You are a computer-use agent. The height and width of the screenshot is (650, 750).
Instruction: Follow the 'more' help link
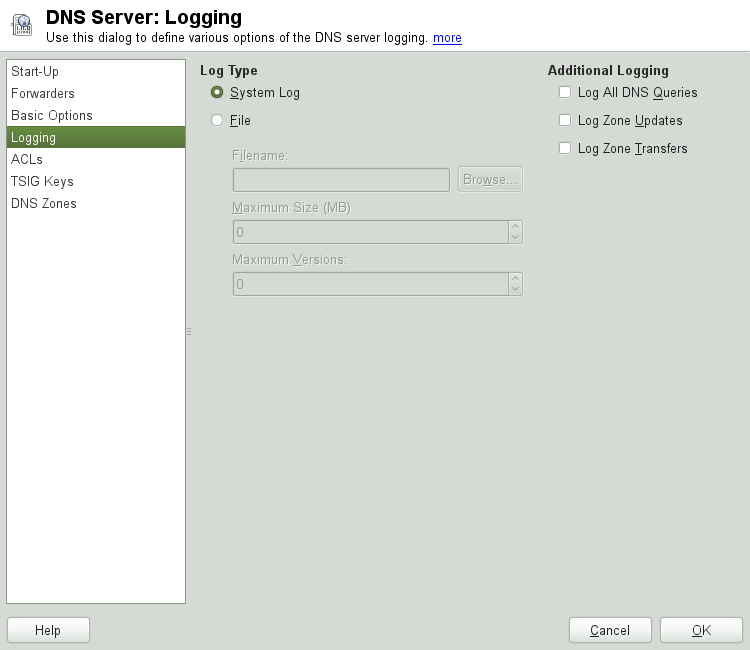coord(447,38)
